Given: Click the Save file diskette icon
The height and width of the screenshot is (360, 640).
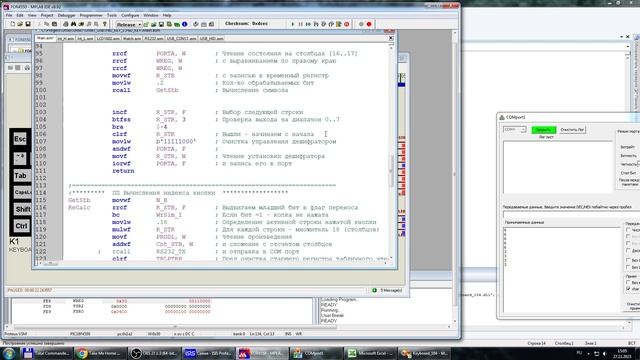Looking at the screenshot, I should (28, 24).
